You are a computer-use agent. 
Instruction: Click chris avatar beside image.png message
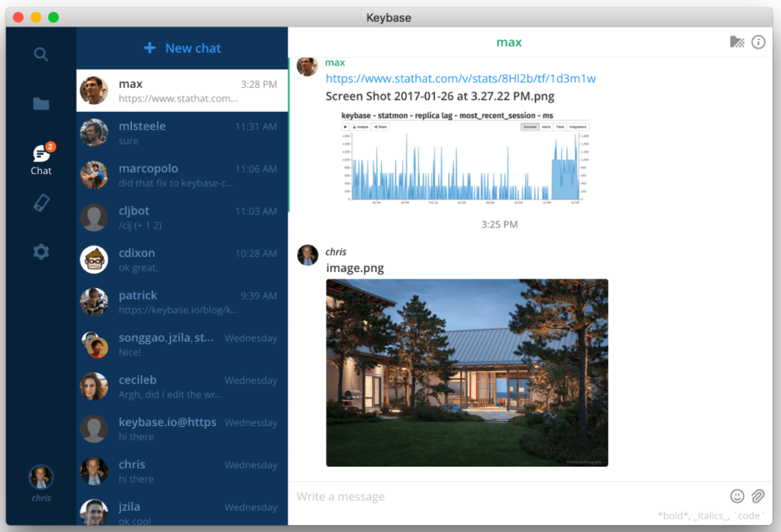tap(307, 255)
